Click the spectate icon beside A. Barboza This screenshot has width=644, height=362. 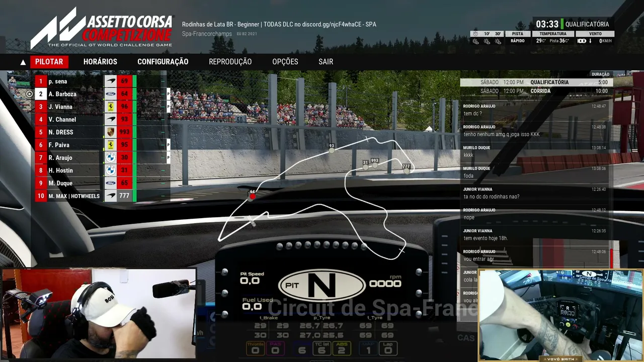click(x=29, y=94)
